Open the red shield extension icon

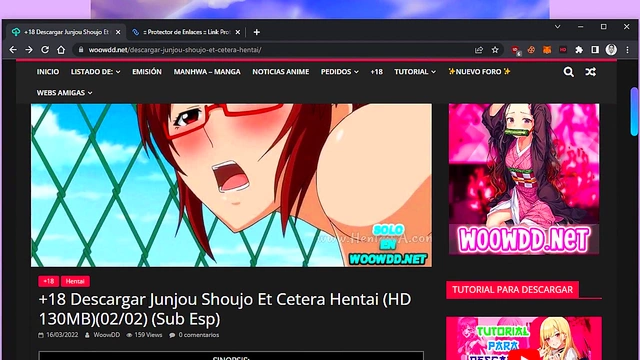(516, 50)
